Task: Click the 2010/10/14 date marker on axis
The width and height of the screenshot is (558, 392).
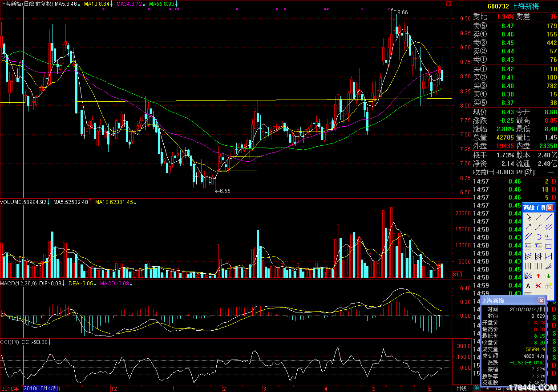Action: coord(40,388)
